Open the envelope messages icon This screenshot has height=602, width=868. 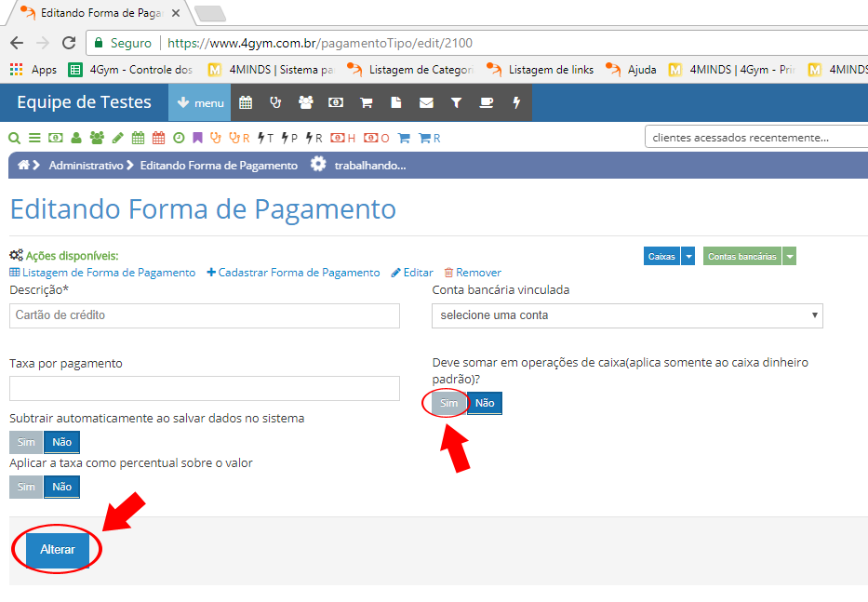click(x=426, y=103)
